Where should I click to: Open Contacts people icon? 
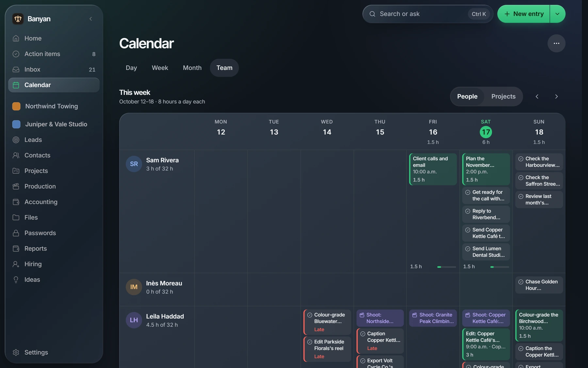pos(16,155)
